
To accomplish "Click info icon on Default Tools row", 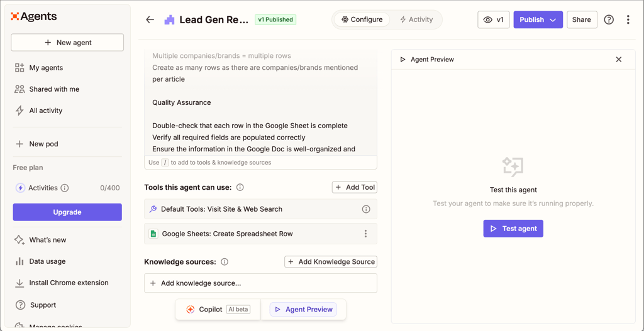I will pos(366,209).
